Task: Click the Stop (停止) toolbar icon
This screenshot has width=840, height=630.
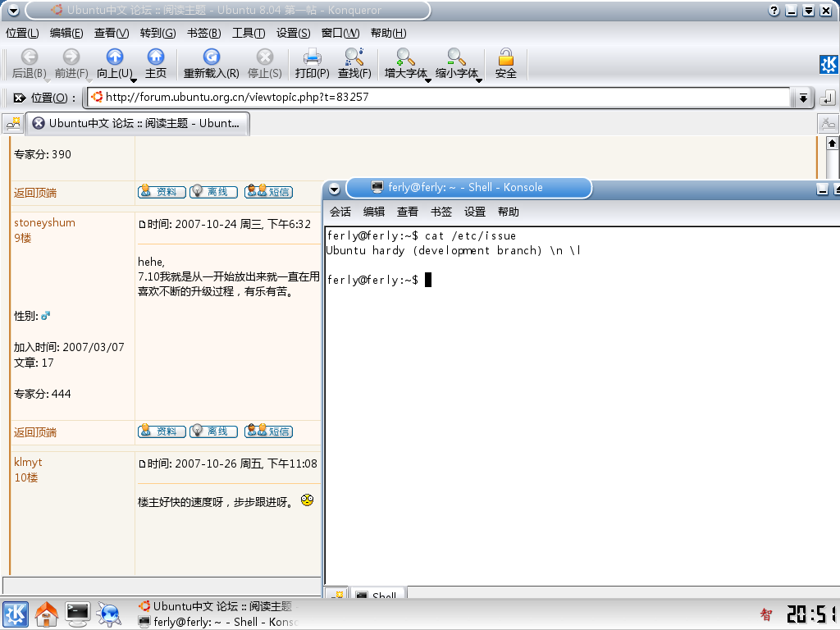Action: click(265, 57)
